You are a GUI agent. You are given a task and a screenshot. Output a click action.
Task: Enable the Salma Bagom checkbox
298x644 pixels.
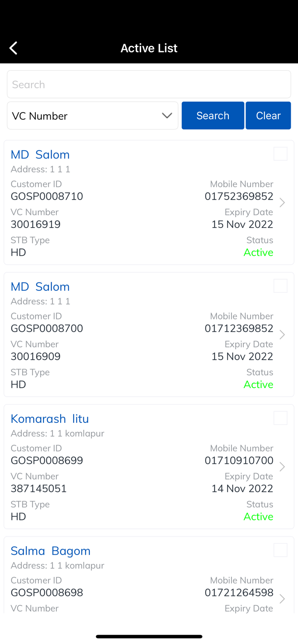tap(280, 550)
